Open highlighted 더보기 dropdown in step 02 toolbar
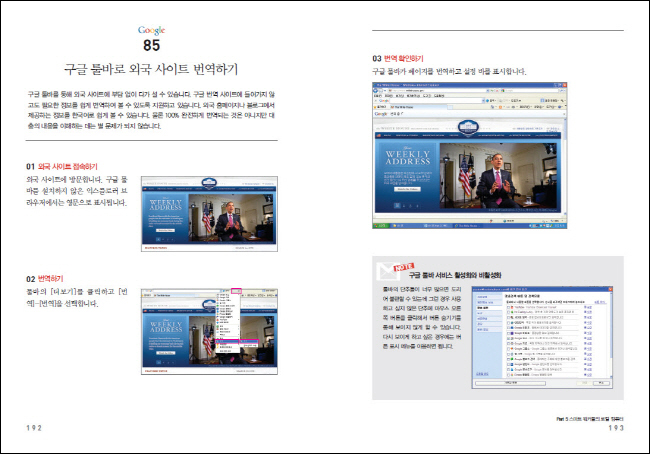The image size is (650, 454). coord(236,291)
